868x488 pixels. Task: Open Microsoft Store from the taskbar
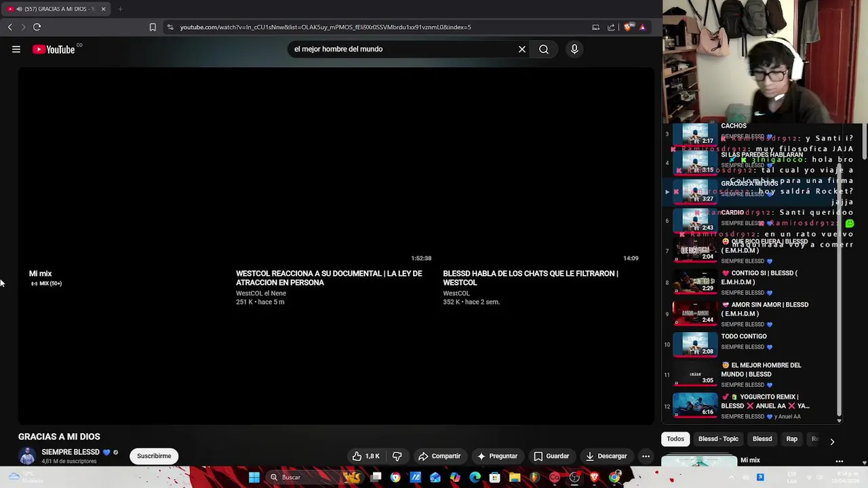click(495, 477)
